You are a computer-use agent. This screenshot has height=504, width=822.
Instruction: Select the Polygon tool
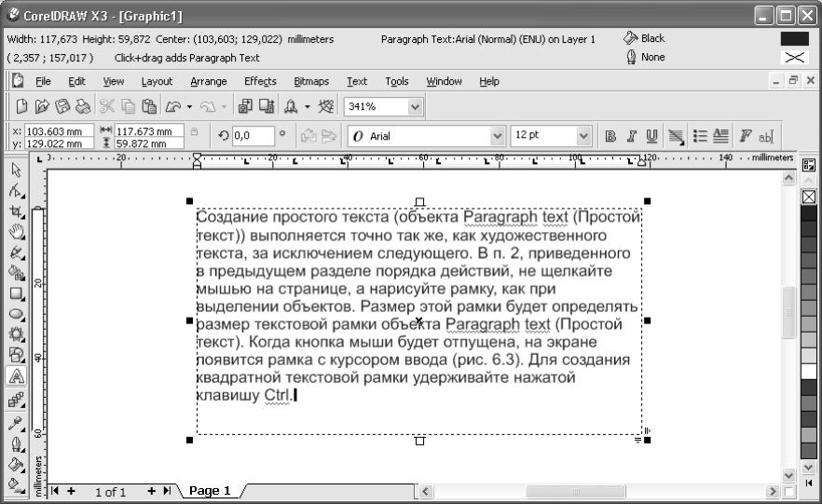click(16, 334)
